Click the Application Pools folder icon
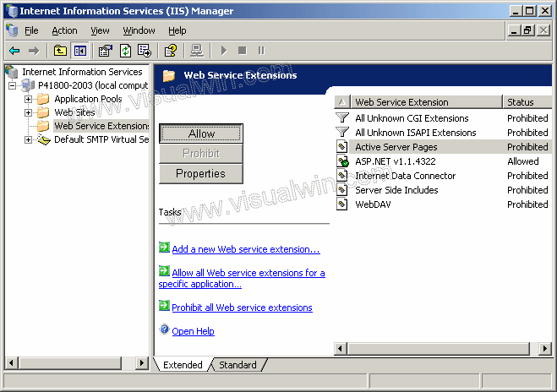 (x=43, y=99)
